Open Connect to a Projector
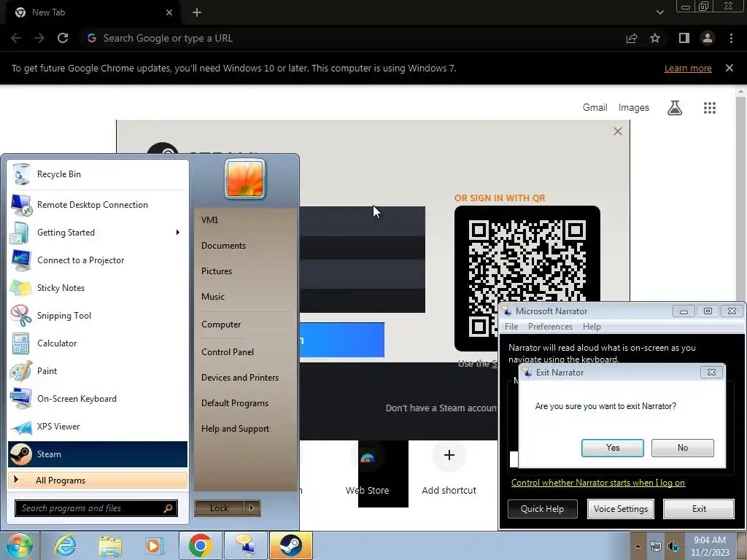The image size is (747, 560). coord(98,260)
